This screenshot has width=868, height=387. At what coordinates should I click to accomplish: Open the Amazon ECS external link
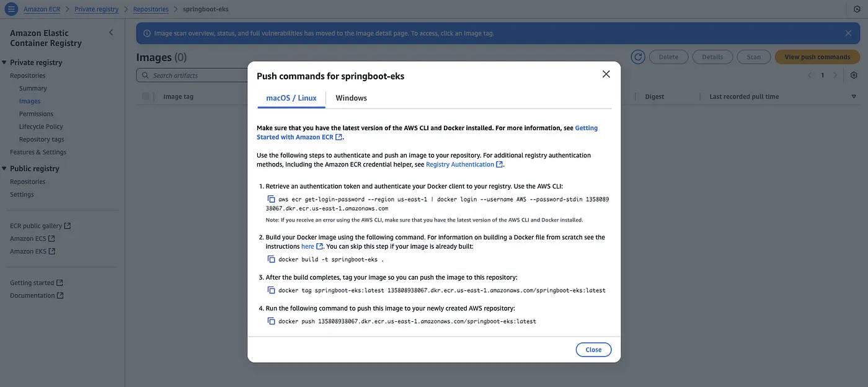32,238
